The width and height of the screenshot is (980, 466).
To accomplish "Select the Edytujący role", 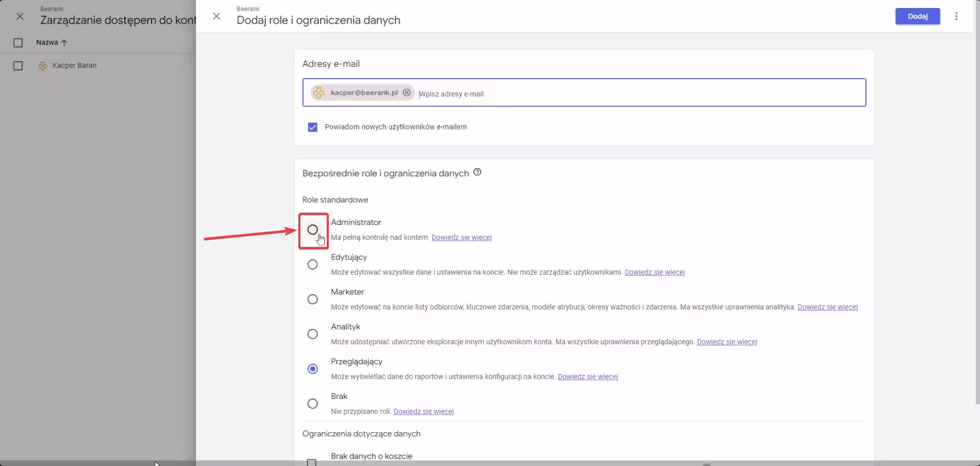I will [313, 265].
